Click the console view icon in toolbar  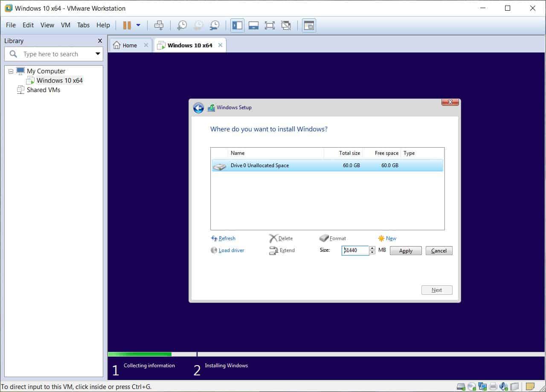pyautogui.click(x=309, y=25)
